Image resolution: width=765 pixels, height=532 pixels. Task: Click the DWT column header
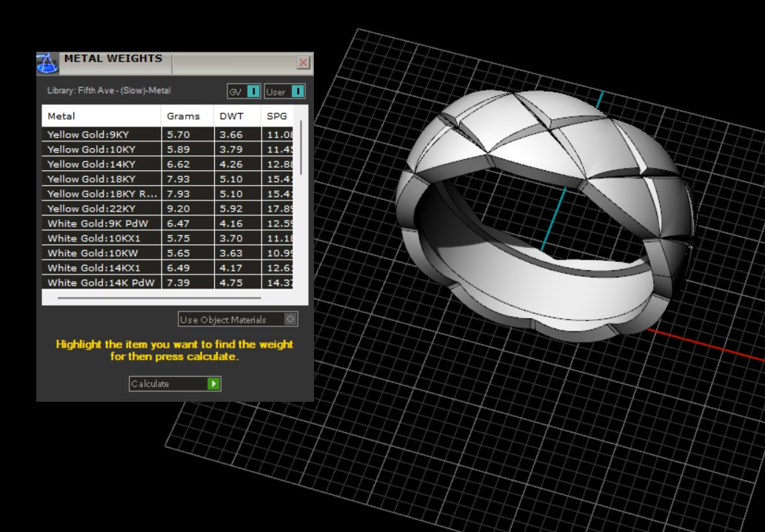pyautogui.click(x=238, y=116)
